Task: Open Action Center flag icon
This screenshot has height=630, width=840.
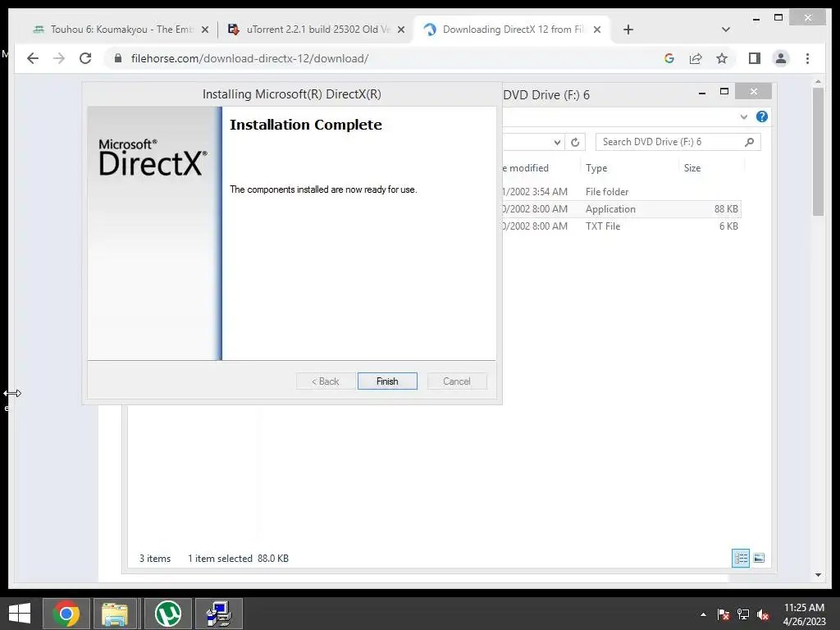Action: [x=724, y=614]
